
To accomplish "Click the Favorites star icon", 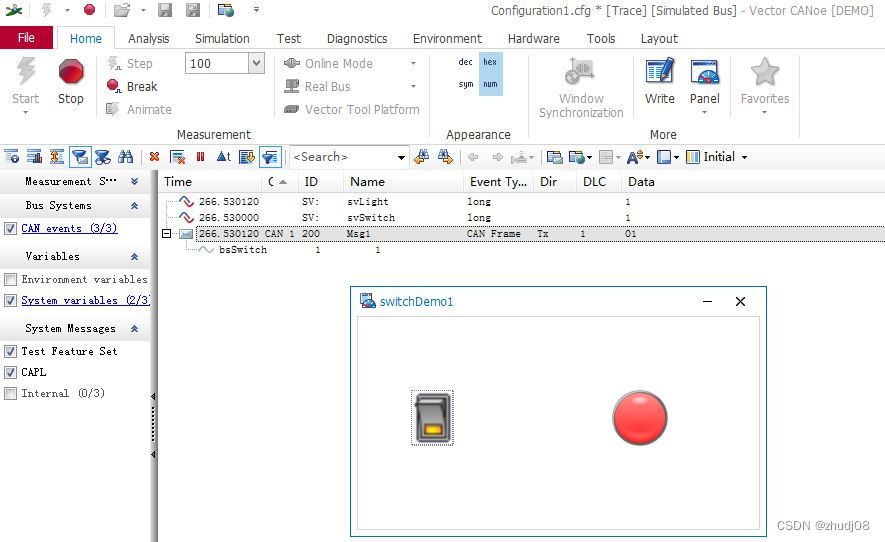I will (765, 72).
